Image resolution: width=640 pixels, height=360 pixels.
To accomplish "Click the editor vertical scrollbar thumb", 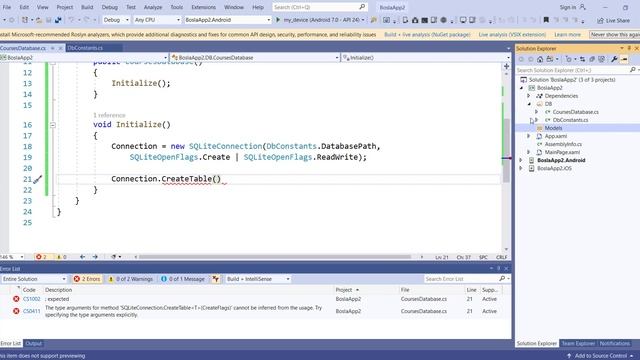I will [506, 151].
